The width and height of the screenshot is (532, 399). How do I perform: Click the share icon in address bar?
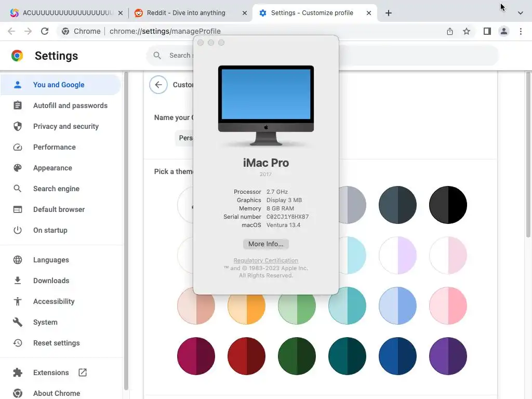[x=450, y=31]
